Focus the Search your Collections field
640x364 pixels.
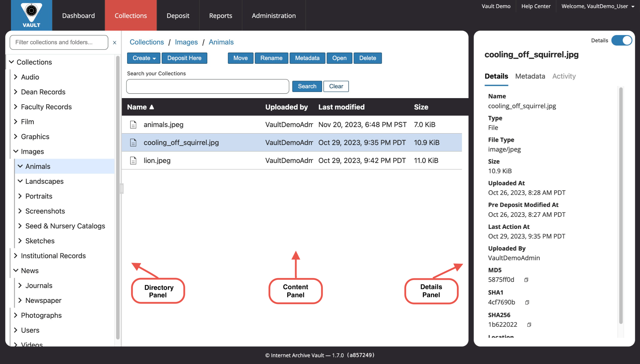208,86
